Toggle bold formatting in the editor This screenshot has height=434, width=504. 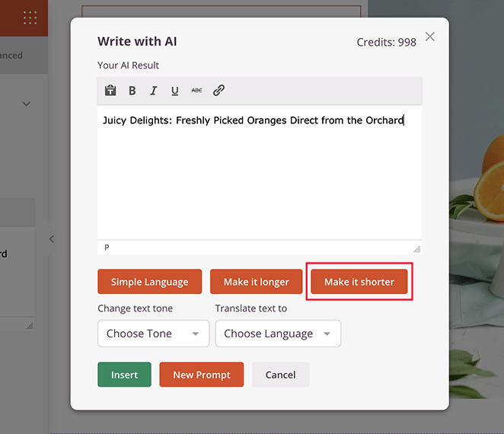pyautogui.click(x=132, y=91)
